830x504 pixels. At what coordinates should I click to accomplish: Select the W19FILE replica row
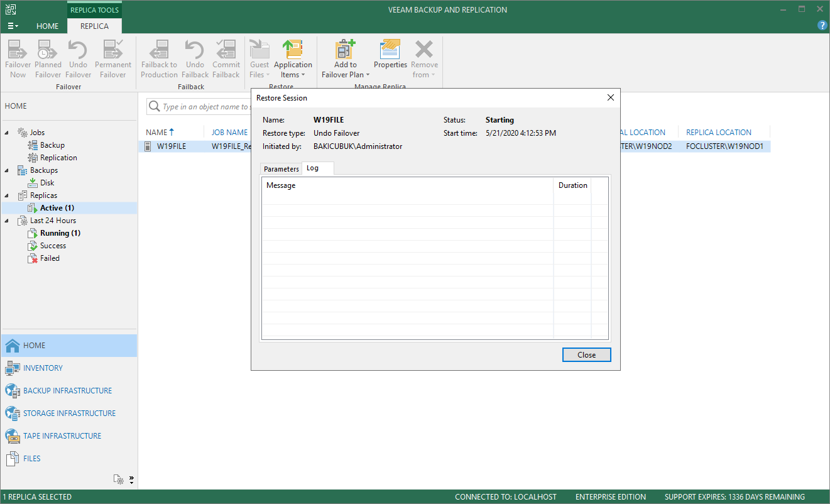[455, 146]
